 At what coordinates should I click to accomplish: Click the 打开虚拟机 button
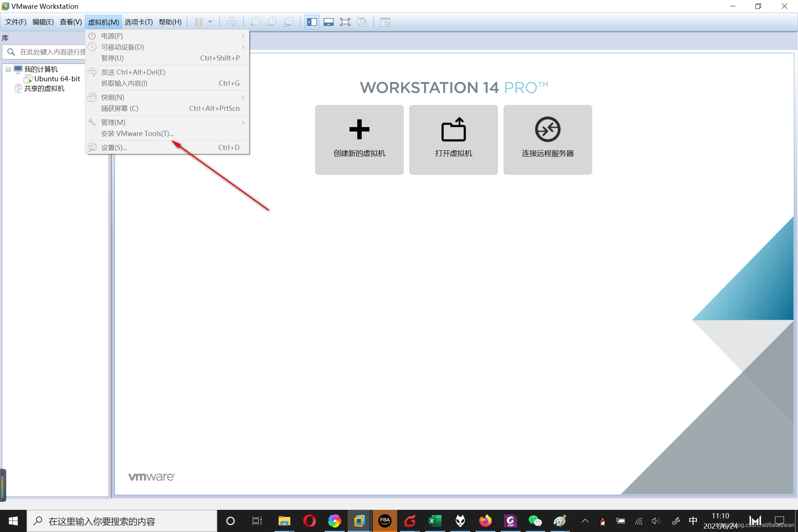tap(453, 140)
